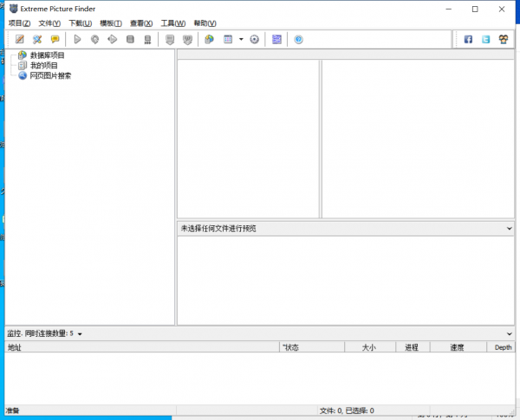Sort by the 地址 column header
Viewport: 520px width, 420px height.
[142, 347]
